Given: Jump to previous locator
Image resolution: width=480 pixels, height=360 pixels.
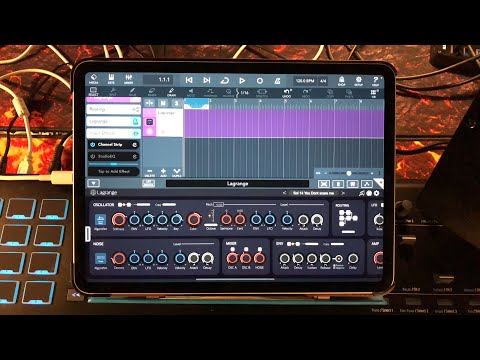Looking at the screenshot, I should 189,80.
